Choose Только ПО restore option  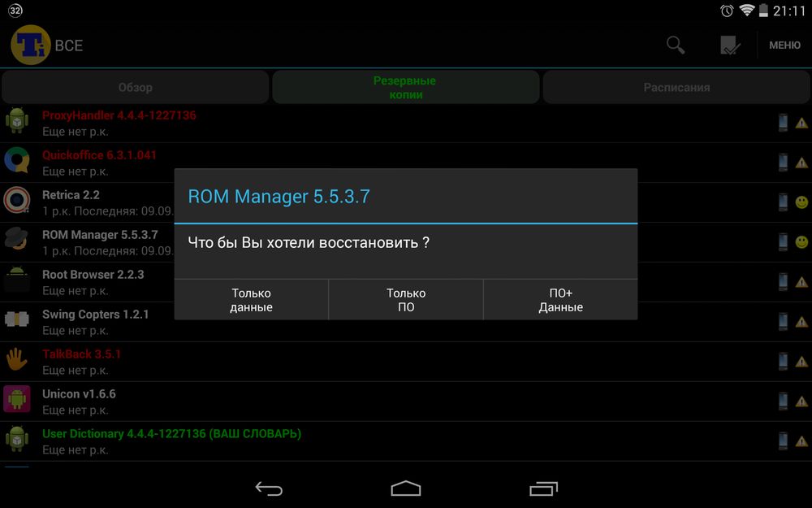406,300
